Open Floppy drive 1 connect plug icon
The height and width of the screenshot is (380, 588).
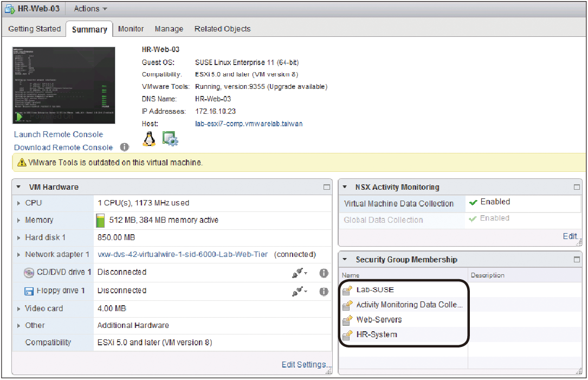click(300, 291)
